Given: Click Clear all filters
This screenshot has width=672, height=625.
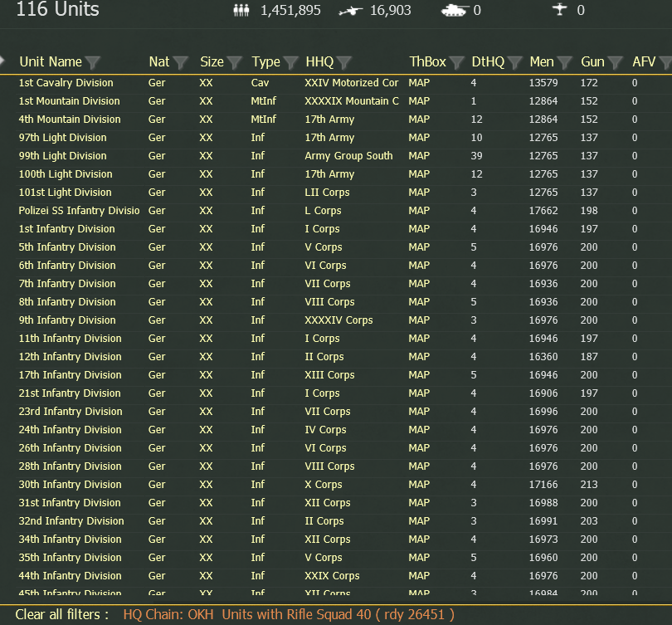Looking at the screenshot, I should point(57,614).
